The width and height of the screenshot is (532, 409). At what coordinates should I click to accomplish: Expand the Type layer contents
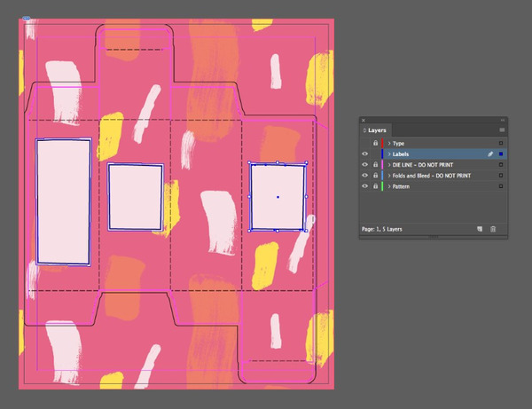coord(388,143)
